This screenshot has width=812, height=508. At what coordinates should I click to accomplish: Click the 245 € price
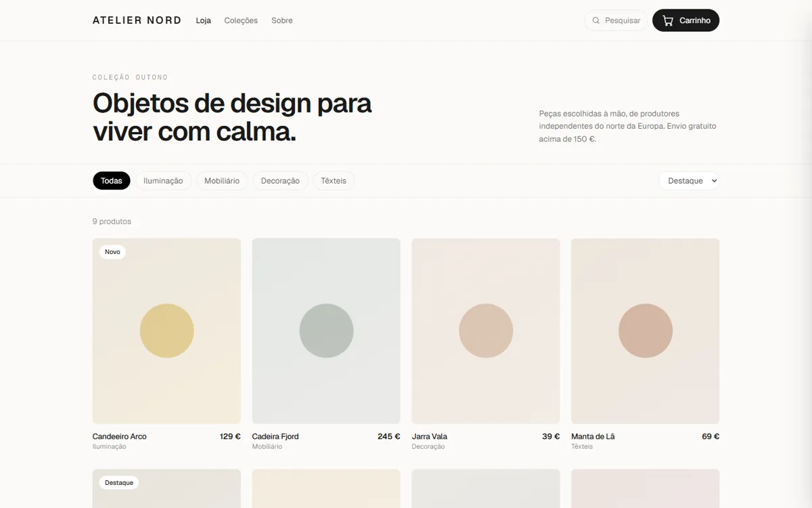click(389, 436)
